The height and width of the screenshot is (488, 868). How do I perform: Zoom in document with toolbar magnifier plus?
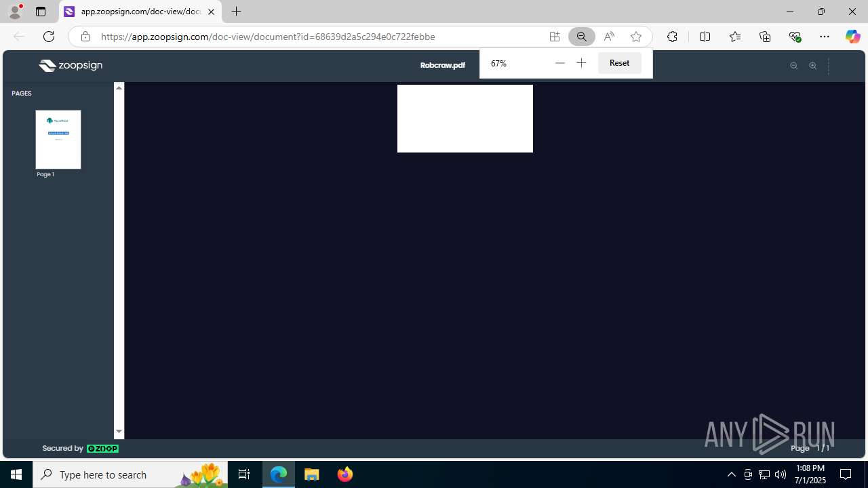812,66
